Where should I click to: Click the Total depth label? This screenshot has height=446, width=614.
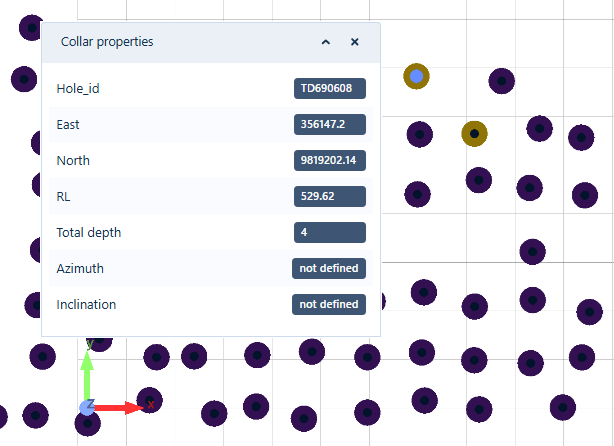[88, 233]
